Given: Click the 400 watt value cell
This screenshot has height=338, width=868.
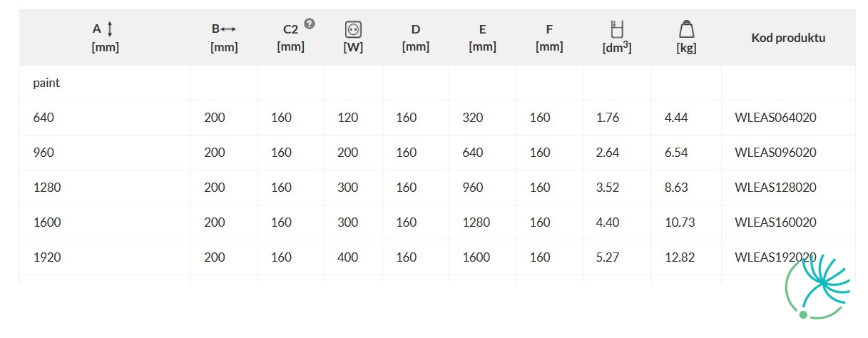Looking at the screenshot, I should [x=348, y=257].
